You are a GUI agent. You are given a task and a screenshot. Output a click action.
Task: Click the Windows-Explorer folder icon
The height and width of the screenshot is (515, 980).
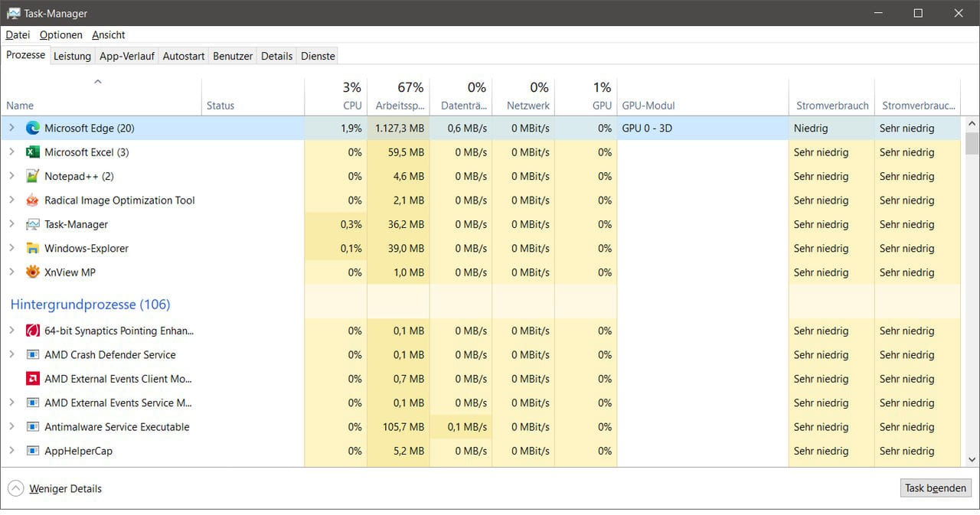(x=32, y=248)
